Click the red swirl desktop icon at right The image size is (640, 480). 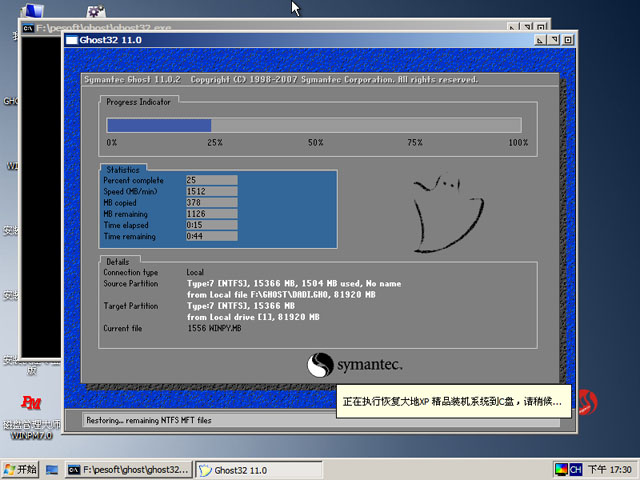588,402
